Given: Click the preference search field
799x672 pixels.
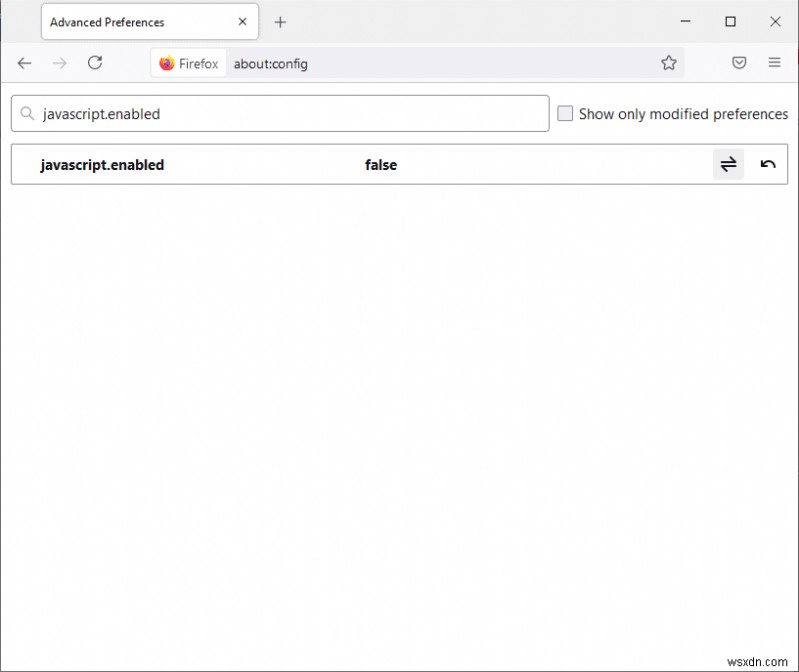Looking at the screenshot, I should (281, 113).
